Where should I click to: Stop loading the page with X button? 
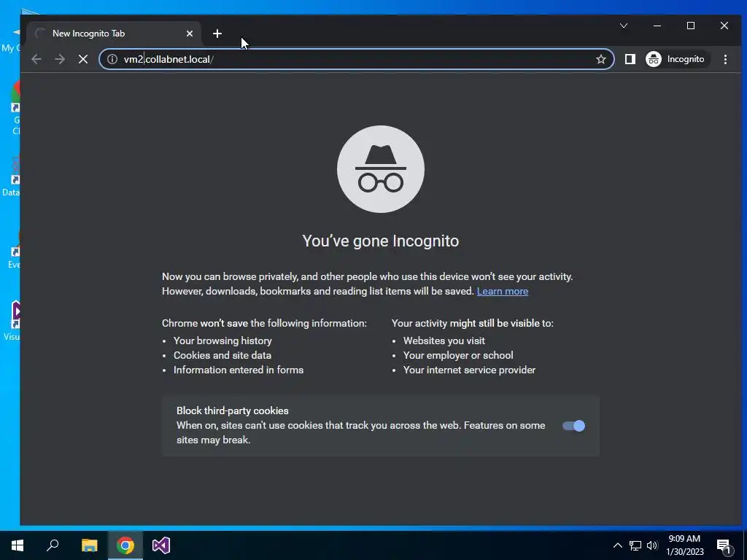(x=83, y=59)
